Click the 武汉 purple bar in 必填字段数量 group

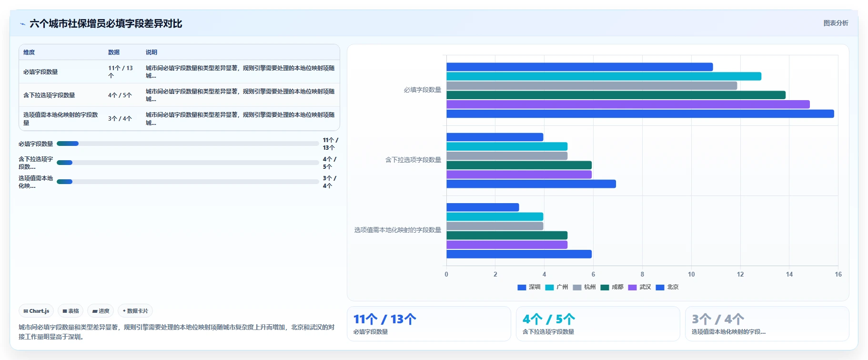(x=628, y=104)
